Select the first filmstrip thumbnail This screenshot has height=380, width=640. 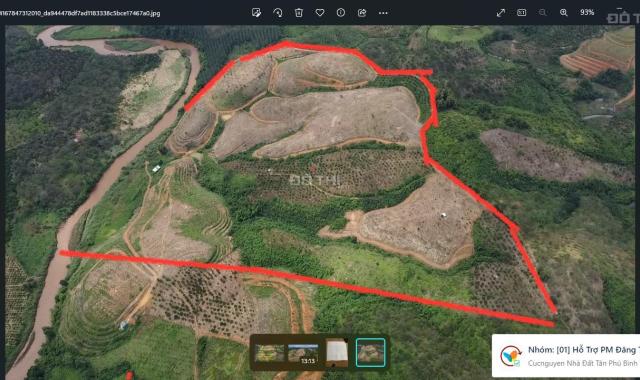pos(269,353)
